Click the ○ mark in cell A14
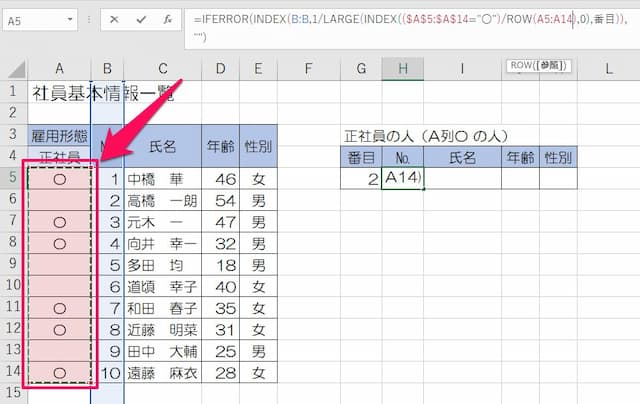Viewport: 640px width, 404px height. tap(60, 373)
